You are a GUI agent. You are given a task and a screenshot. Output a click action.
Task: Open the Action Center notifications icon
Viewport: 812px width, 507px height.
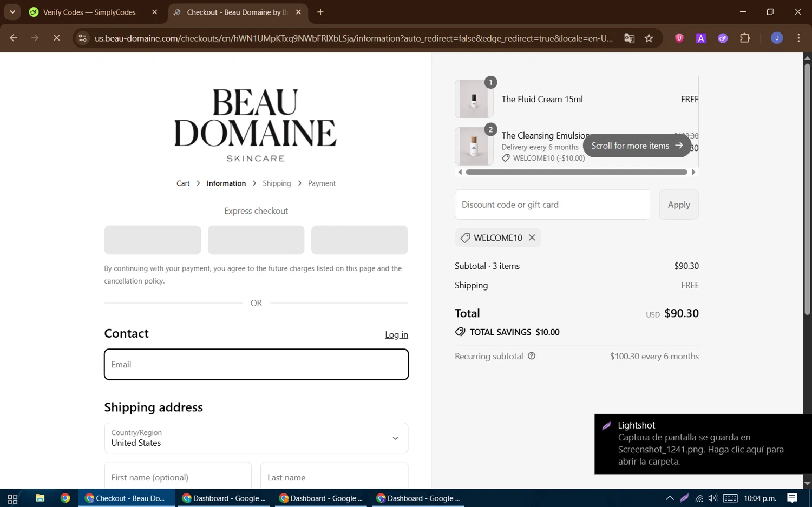(792, 498)
